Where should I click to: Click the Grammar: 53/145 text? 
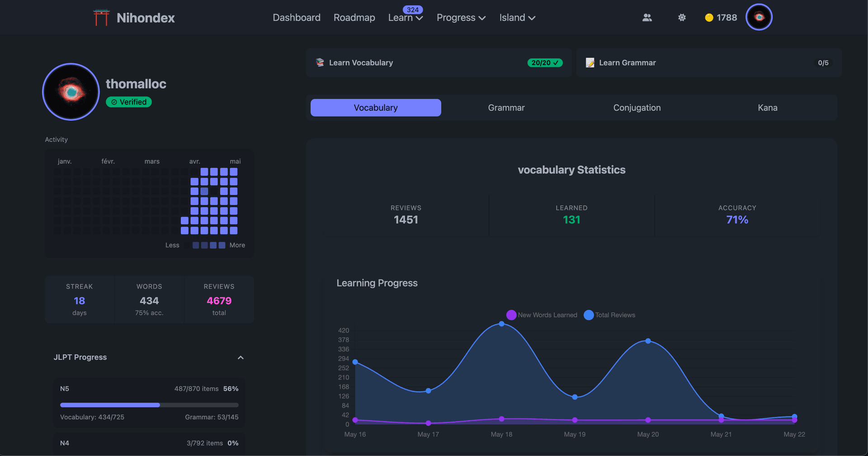click(x=212, y=417)
